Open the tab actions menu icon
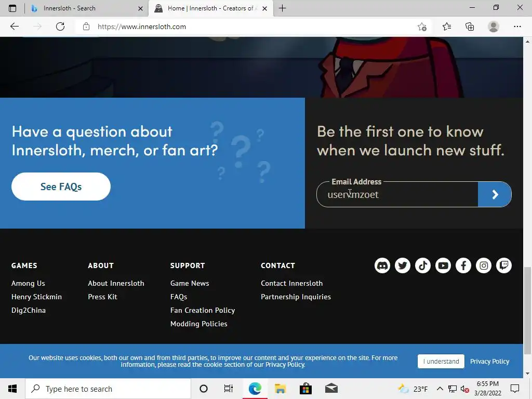This screenshot has height=399, width=532. 12,8
